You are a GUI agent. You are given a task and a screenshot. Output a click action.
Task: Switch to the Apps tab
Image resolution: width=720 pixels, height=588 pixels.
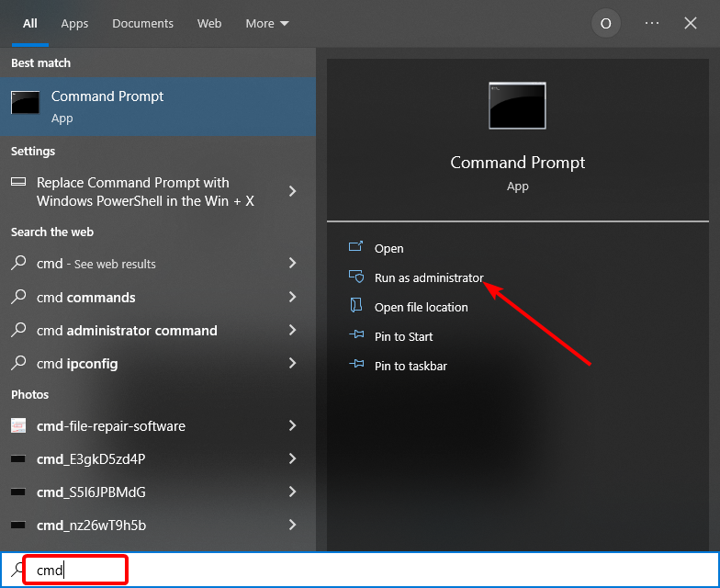(74, 24)
